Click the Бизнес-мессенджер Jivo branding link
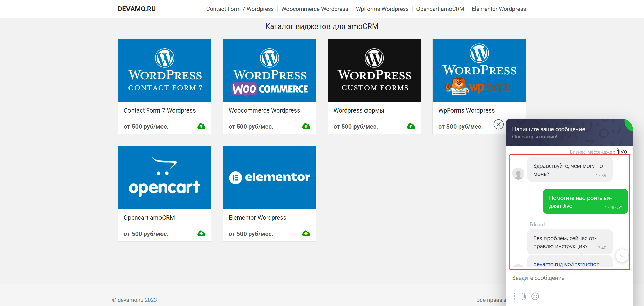644x306 pixels. (598, 152)
